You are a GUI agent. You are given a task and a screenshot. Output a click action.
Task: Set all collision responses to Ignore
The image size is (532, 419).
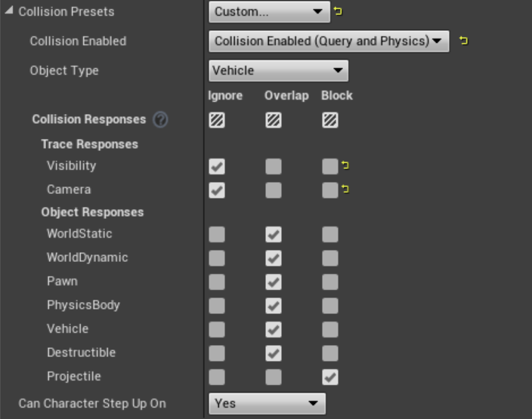pos(217,119)
